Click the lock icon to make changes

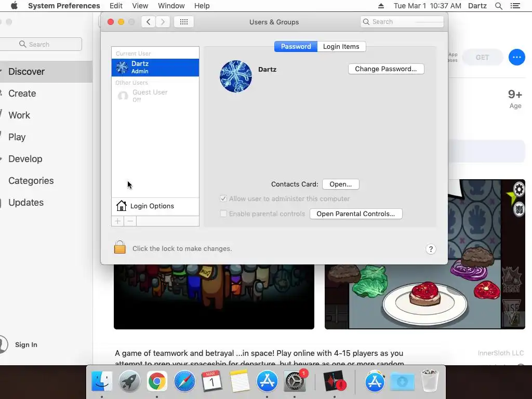(120, 247)
